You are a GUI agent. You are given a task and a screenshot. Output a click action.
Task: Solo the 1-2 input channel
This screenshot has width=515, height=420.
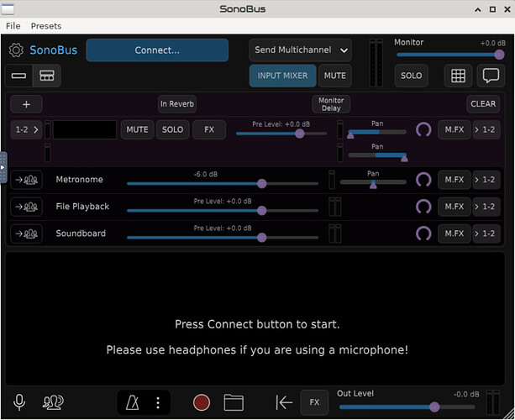click(x=172, y=129)
